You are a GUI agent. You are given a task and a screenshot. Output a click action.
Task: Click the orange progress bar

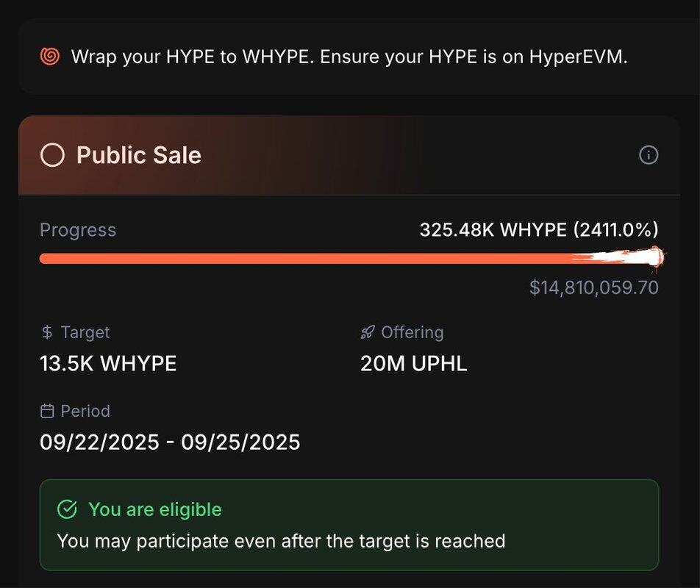click(351, 258)
